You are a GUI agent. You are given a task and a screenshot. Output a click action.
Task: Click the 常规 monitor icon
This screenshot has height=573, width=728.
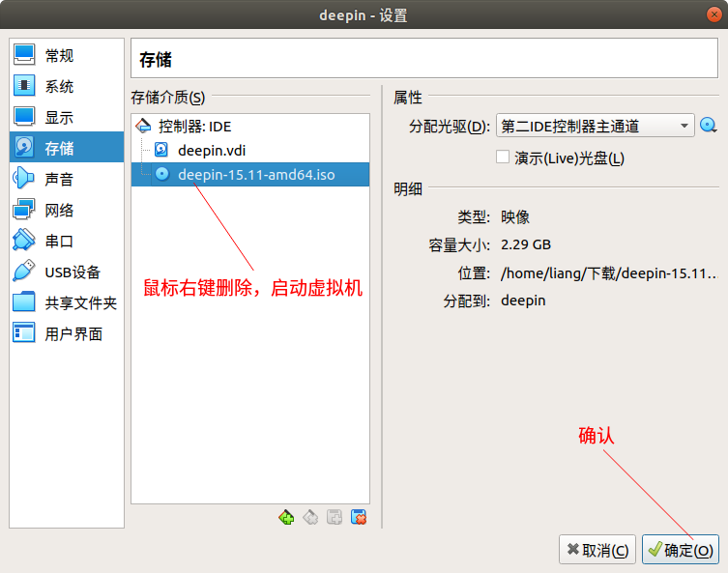(x=23, y=55)
